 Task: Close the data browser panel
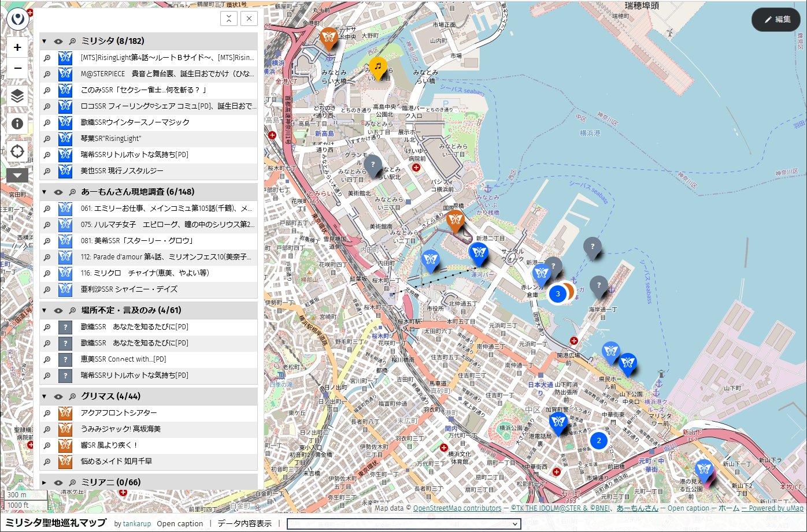(x=249, y=18)
